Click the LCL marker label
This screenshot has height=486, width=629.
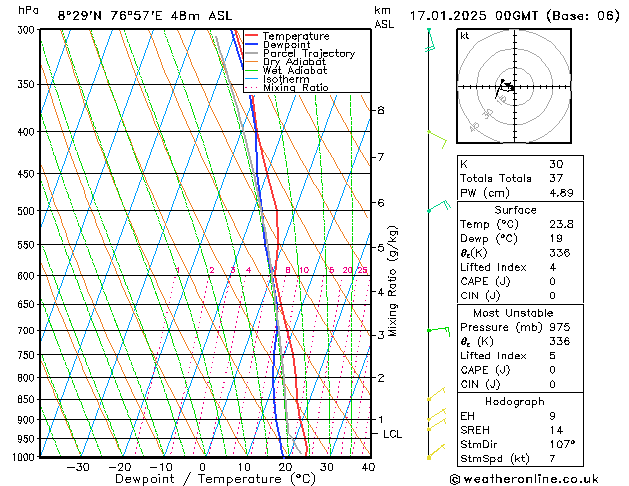point(392,434)
